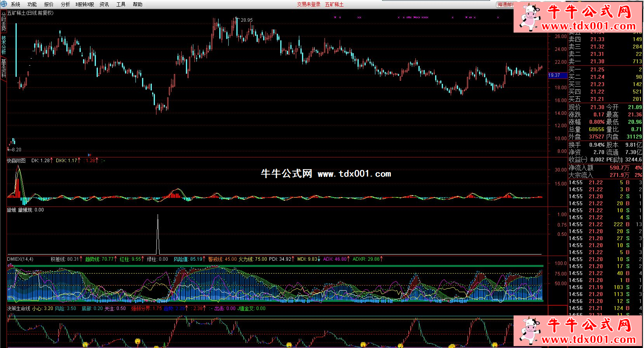Click the 8.20 low price marker
The image size is (644, 348).
16,149
